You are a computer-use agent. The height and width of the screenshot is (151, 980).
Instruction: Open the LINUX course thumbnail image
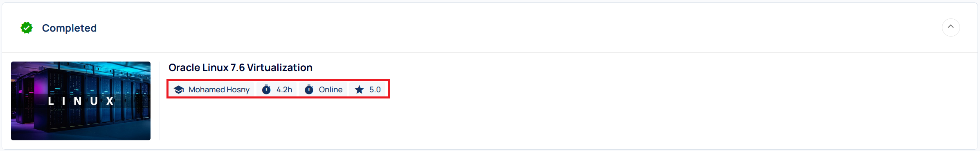(x=81, y=101)
